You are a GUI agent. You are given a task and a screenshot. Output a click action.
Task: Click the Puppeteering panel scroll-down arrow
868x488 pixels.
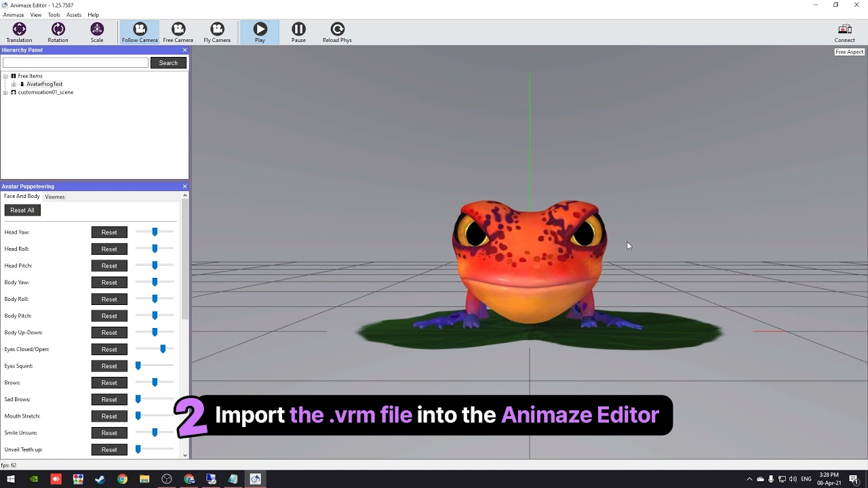tap(185, 455)
